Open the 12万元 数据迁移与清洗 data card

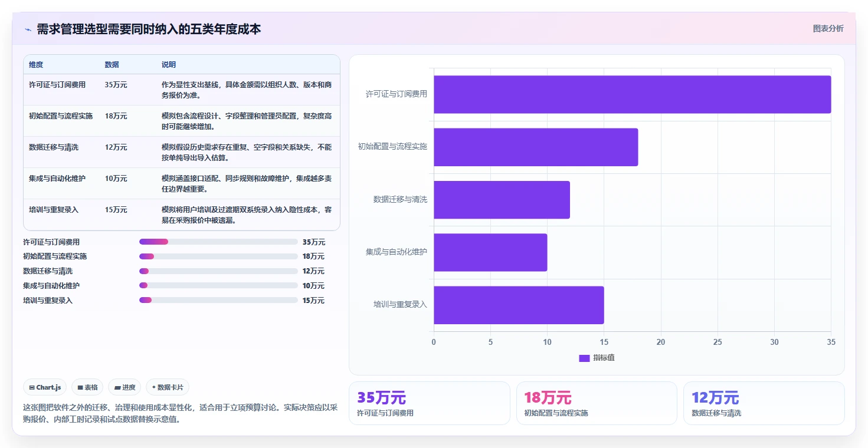click(x=764, y=403)
